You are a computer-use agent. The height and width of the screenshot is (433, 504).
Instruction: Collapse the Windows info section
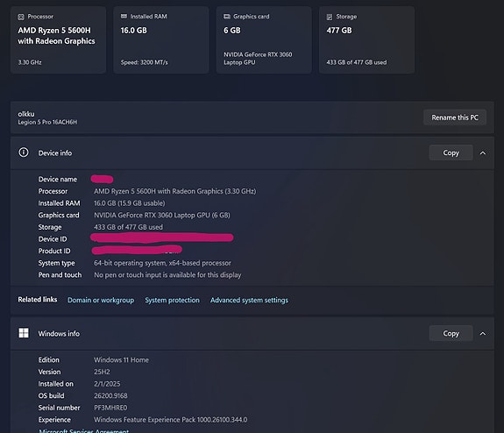point(483,334)
